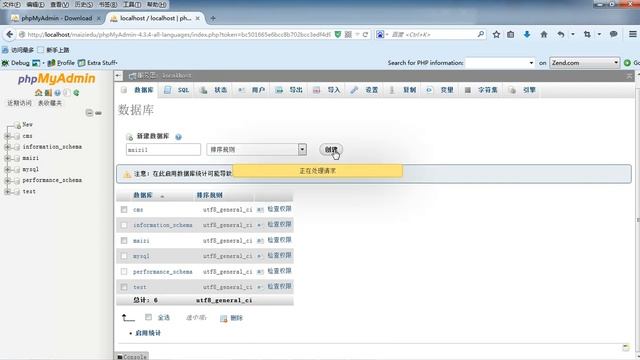Viewport: 640px width, 360px height.
Task: Click the 删除 delete link below the table
Action: click(231, 318)
